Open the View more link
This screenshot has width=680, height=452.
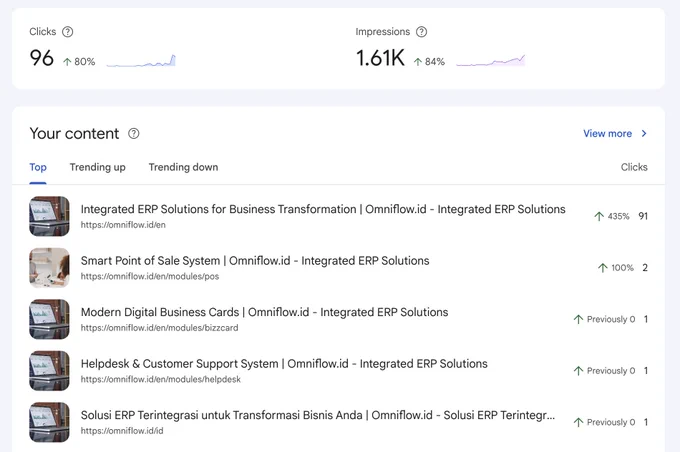click(x=607, y=134)
